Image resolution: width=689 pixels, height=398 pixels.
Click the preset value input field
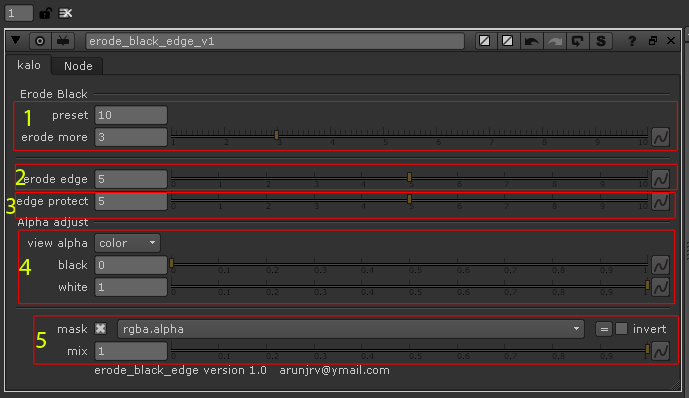131,115
